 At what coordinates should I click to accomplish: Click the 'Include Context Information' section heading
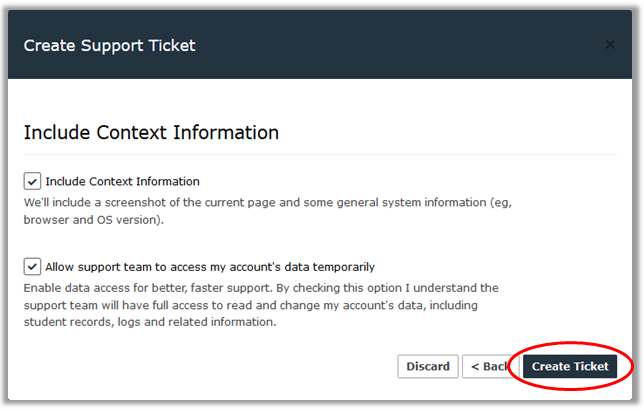click(x=151, y=132)
